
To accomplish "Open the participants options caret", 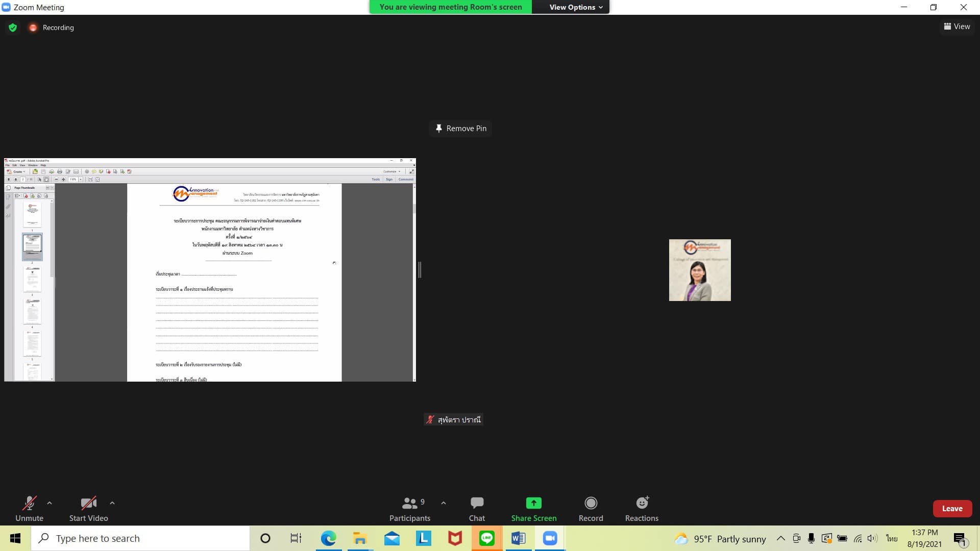I will 444,503.
